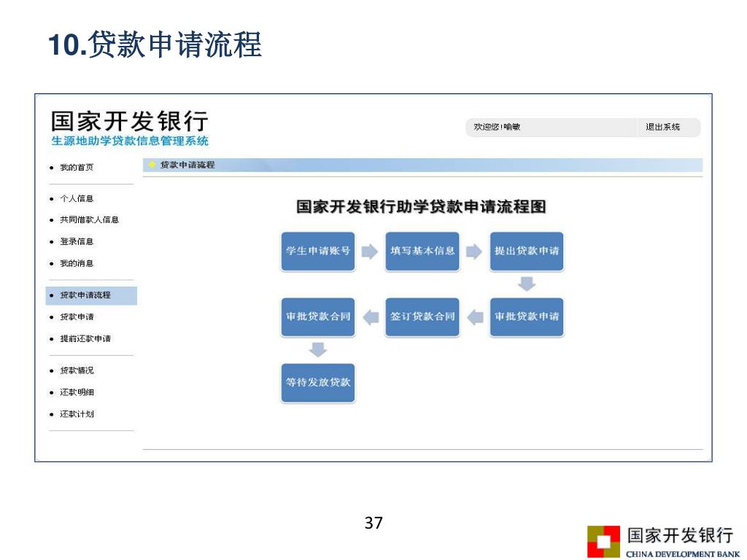Viewport: 747px width, 560px height.
Task: Click 生源地助学贷款信息管理系统 subtitle
Action: (x=130, y=141)
